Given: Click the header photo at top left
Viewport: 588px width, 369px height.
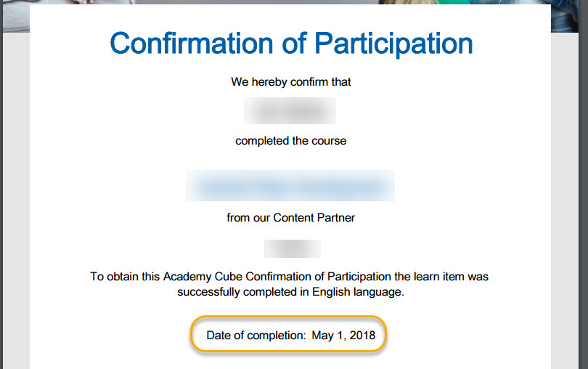Looking at the screenshot, I should (16, 16).
